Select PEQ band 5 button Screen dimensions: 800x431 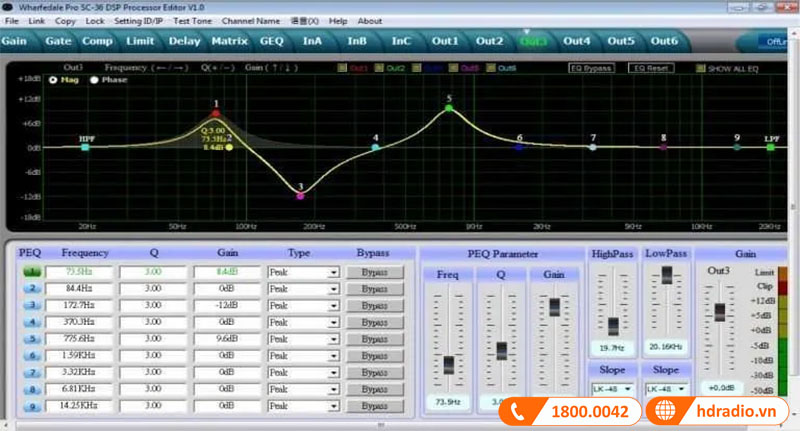coord(31,340)
